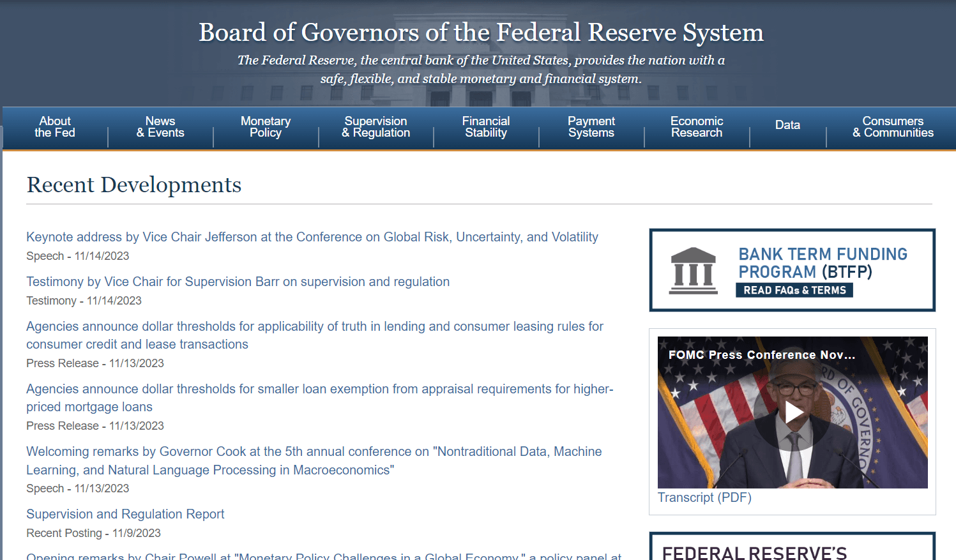This screenshot has height=560, width=956.
Task: Open smaller loan appraisal exemption press release
Action: [319, 398]
